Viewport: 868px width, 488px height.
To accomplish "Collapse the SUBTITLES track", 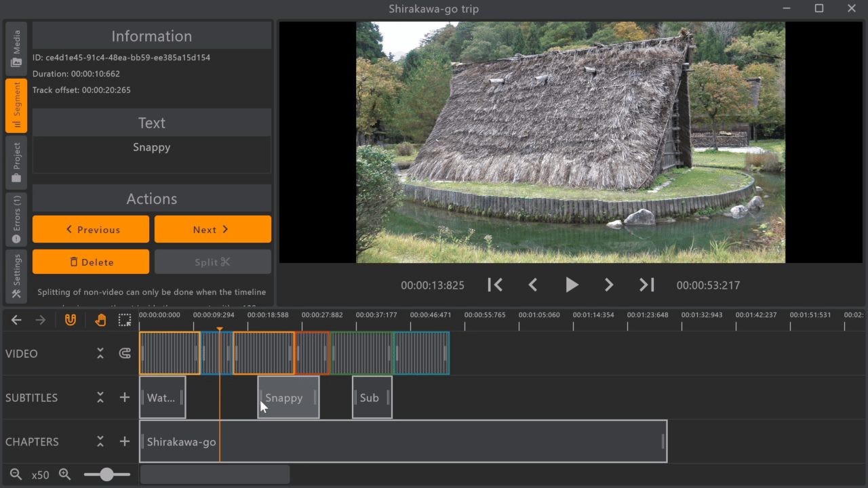I will [100, 398].
